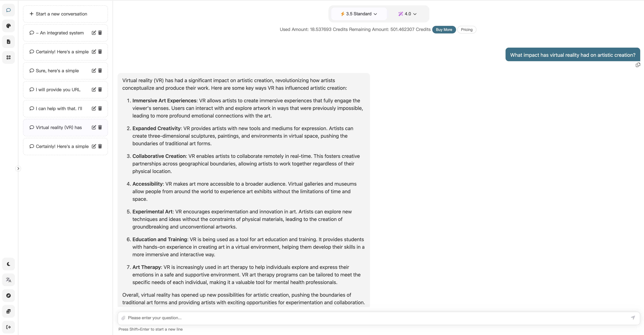Viewport: 644px width, 335px height.
Task: Click the Buy More button
Action: (x=444, y=29)
